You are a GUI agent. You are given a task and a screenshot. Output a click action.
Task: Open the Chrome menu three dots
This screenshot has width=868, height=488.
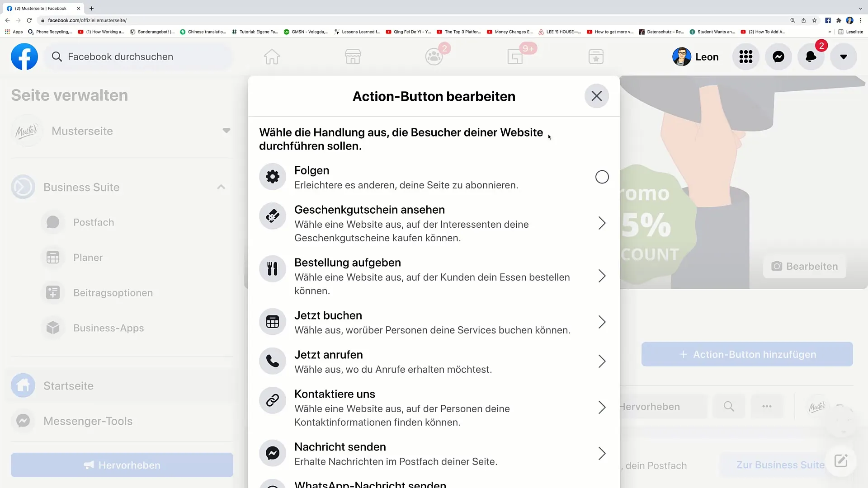click(860, 20)
